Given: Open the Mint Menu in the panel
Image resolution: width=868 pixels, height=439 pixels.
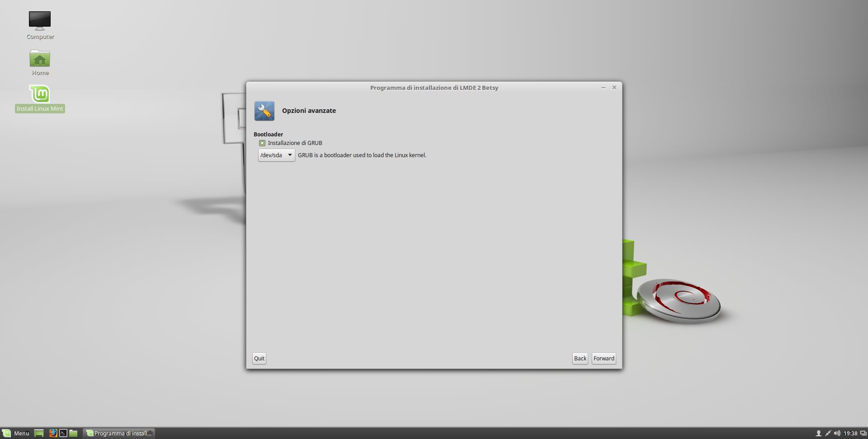Looking at the screenshot, I should coord(16,433).
